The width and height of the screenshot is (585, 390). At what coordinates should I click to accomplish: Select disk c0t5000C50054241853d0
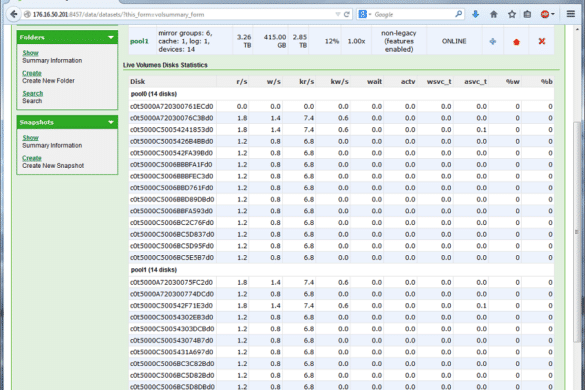172,130
